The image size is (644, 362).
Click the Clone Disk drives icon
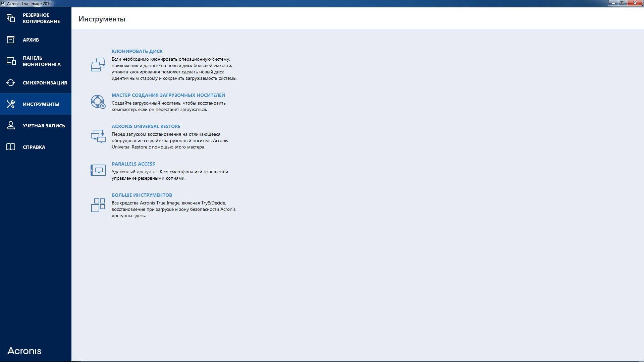click(98, 65)
